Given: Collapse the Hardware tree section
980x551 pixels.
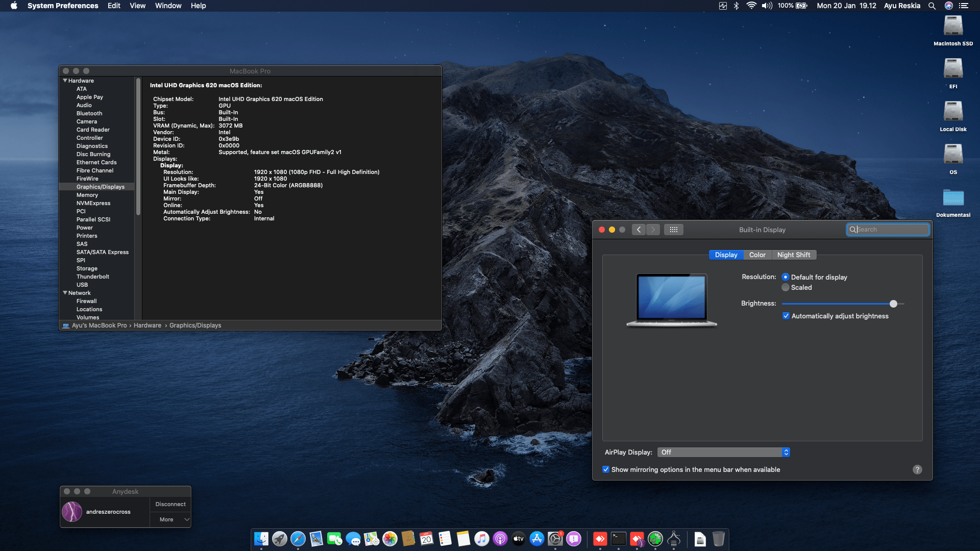Looking at the screenshot, I should coord(65,81).
